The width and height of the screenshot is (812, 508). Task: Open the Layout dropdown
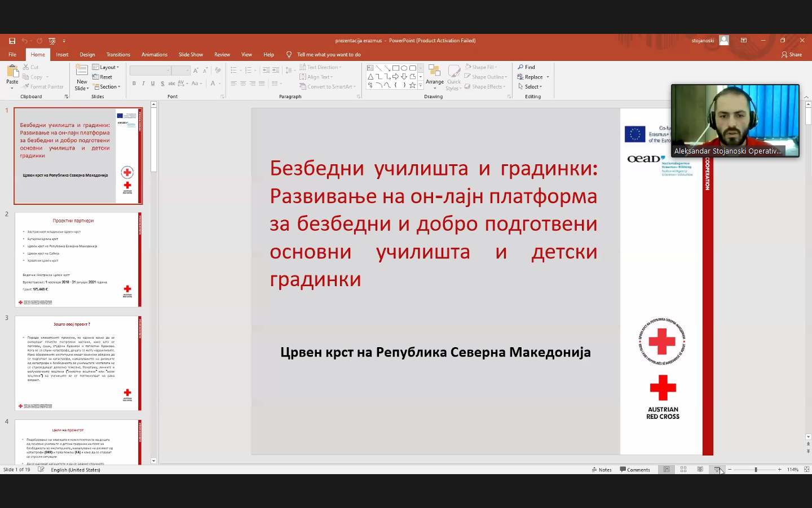(106, 67)
